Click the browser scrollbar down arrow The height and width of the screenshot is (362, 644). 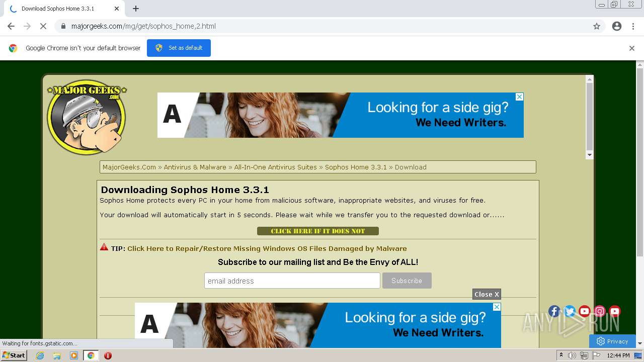click(640, 343)
